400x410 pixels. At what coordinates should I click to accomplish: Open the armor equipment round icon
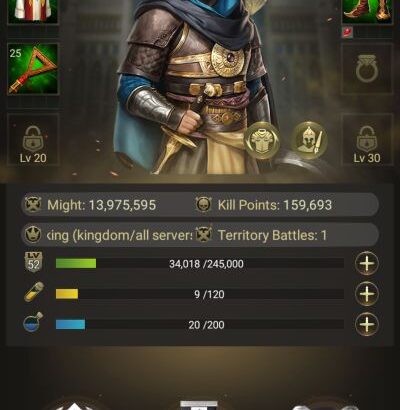[x=262, y=140]
